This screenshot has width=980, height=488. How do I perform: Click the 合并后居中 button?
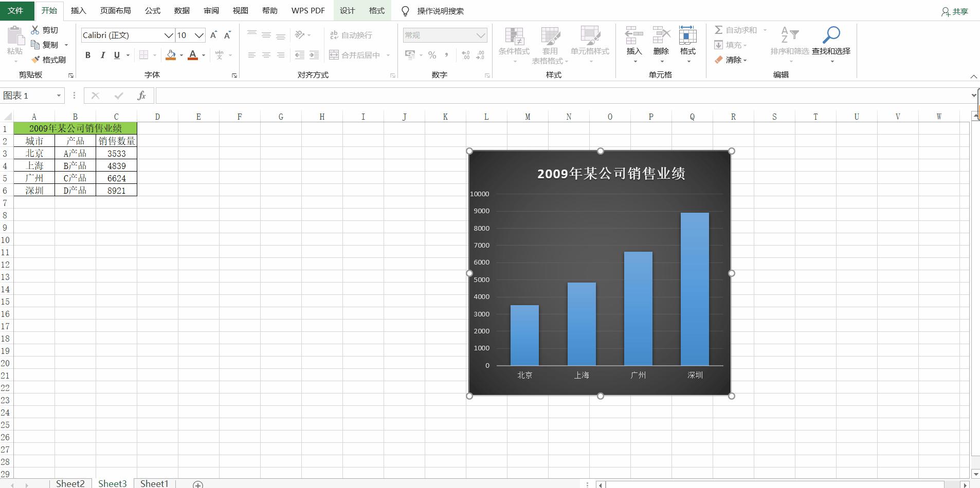click(356, 55)
